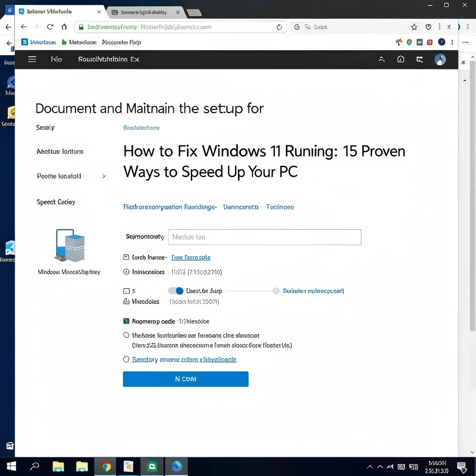Viewport: 476px width, 476px height.
Task: Switch to the first browser tab
Action: pyautogui.click(x=60, y=12)
